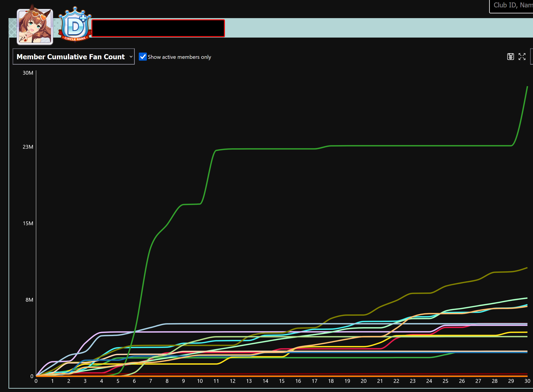Click the horse girl character avatar
Image resolution: width=533 pixels, height=392 pixels.
(35, 27)
